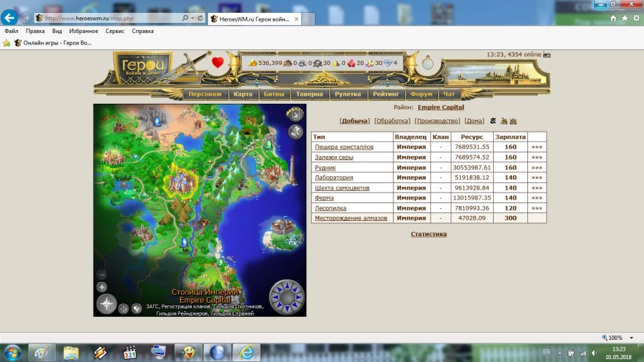Open the Статистика link
This screenshot has width=644, height=362.
[429, 234]
